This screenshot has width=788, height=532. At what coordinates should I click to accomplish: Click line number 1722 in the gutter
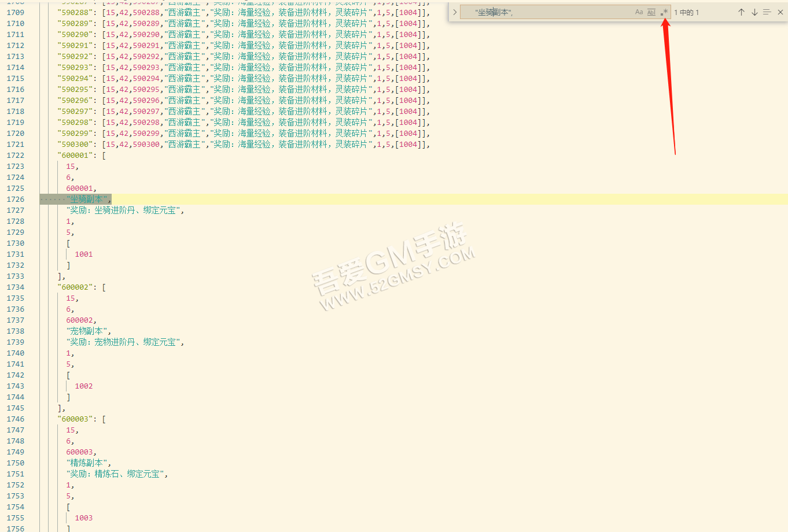click(x=16, y=156)
